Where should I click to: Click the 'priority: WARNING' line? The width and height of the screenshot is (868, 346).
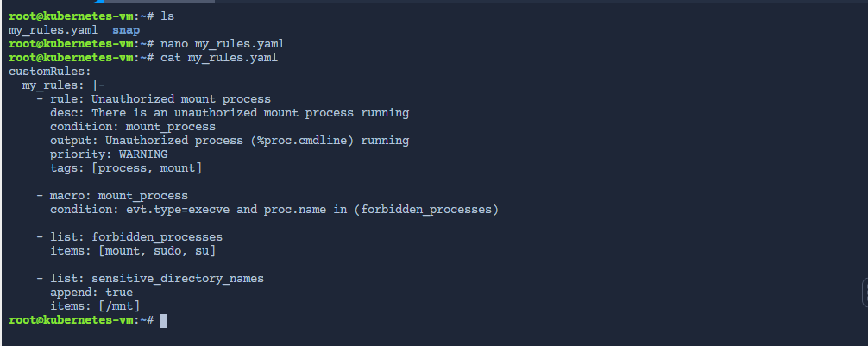[x=109, y=154]
